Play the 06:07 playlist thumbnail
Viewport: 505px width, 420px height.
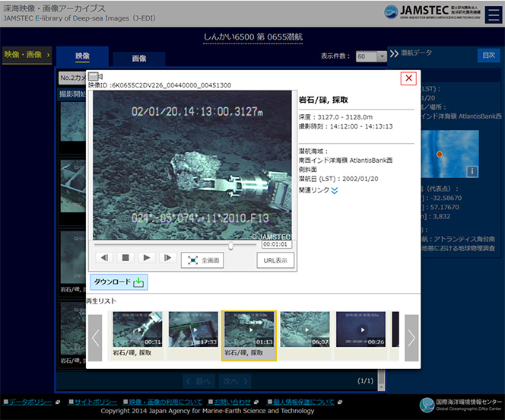(x=305, y=329)
